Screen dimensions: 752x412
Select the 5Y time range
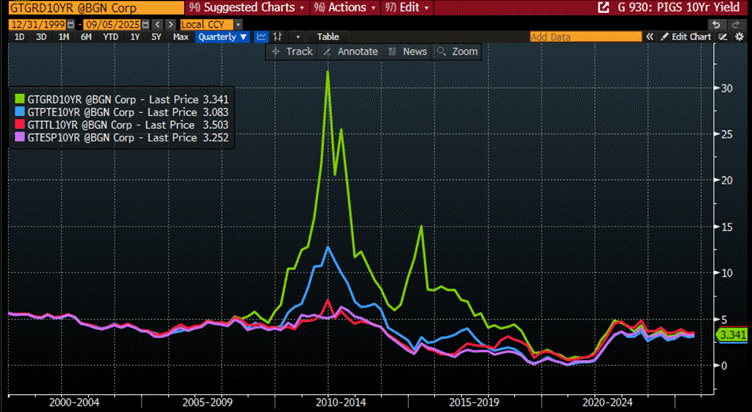(x=156, y=37)
